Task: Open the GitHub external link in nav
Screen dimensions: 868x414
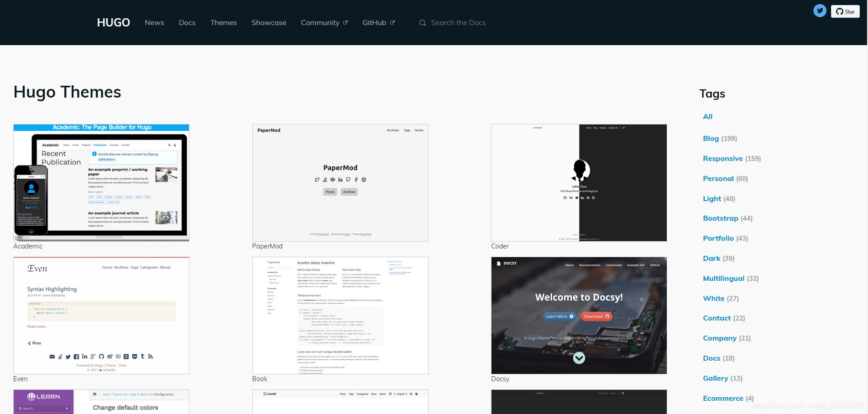Action: point(378,23)
